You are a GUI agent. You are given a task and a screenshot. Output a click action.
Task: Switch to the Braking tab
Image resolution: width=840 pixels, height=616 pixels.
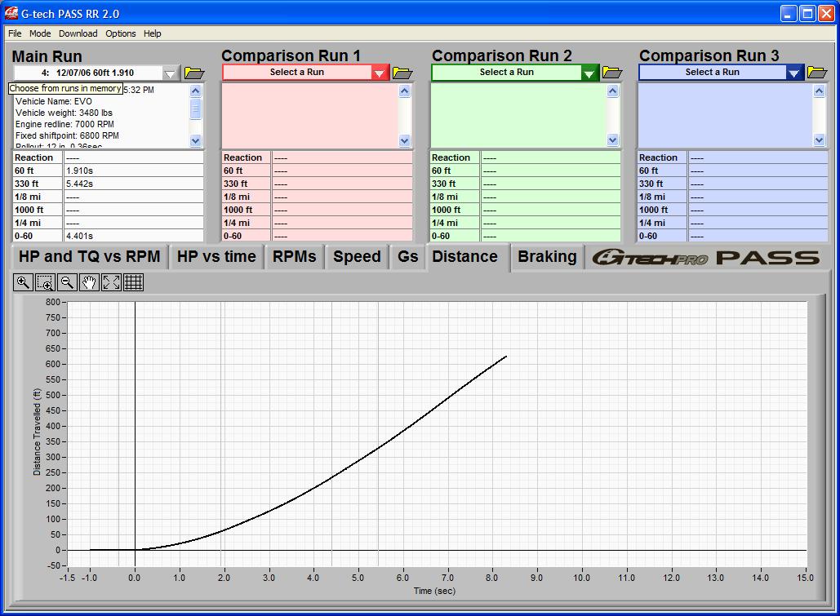tap(547, 256)
